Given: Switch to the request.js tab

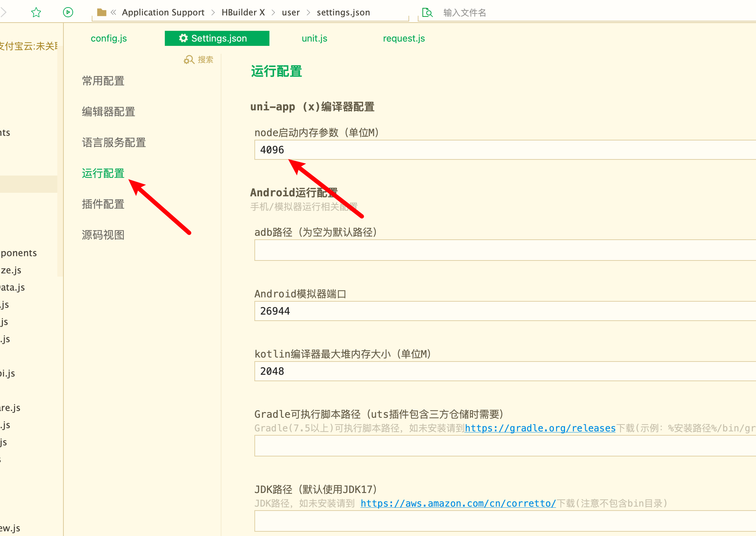Looking at the screenshot, I should (404, 38).
